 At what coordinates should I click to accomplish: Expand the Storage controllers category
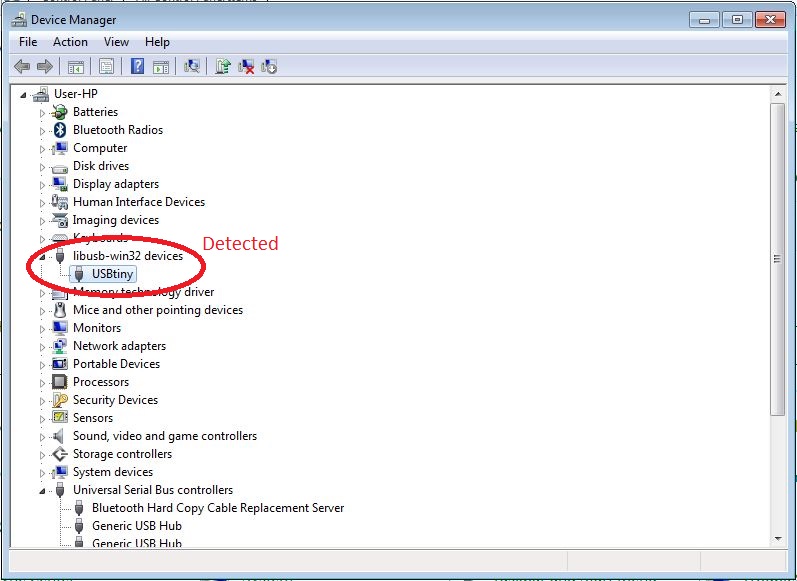pyautogui.click(x=42, y=455)
